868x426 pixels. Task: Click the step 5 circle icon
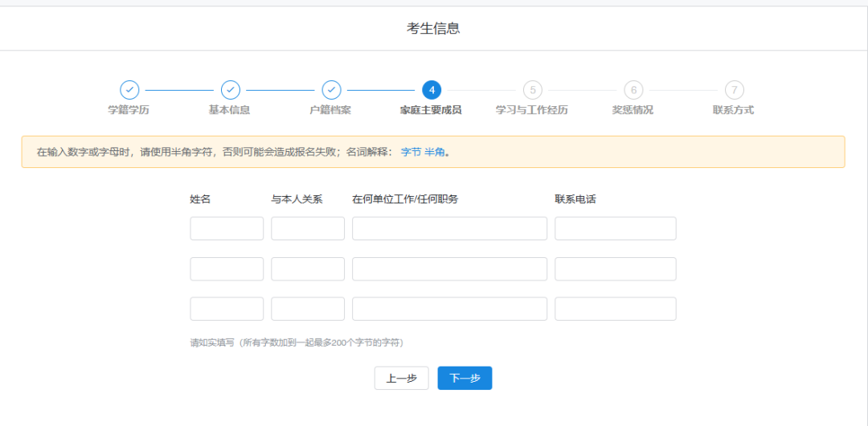532,90
